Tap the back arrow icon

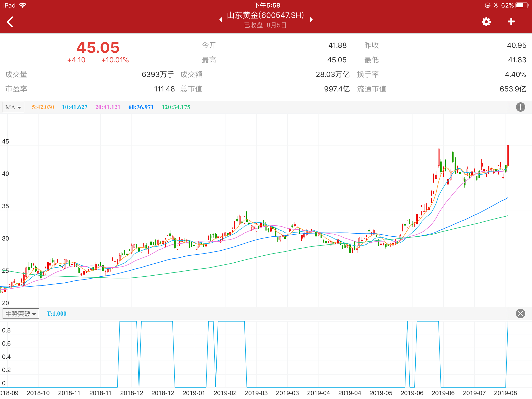(x=10, y=22)
